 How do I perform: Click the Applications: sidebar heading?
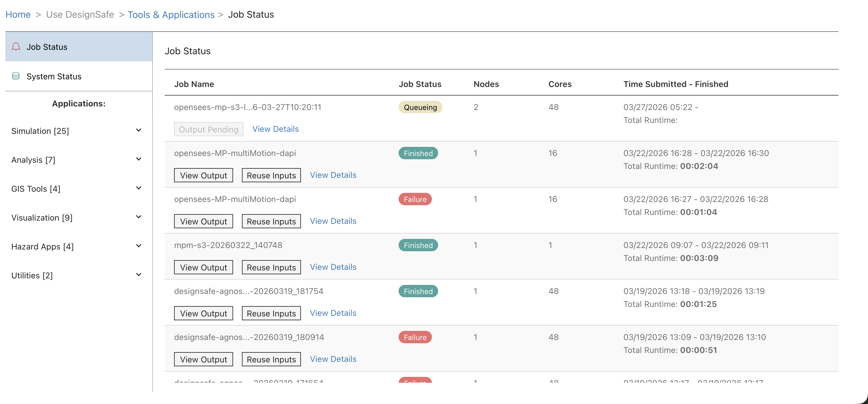(79, 104)
